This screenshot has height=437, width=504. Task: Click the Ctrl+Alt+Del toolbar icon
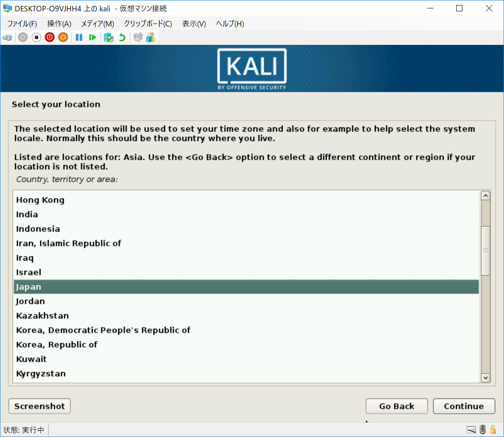point(7,38)
